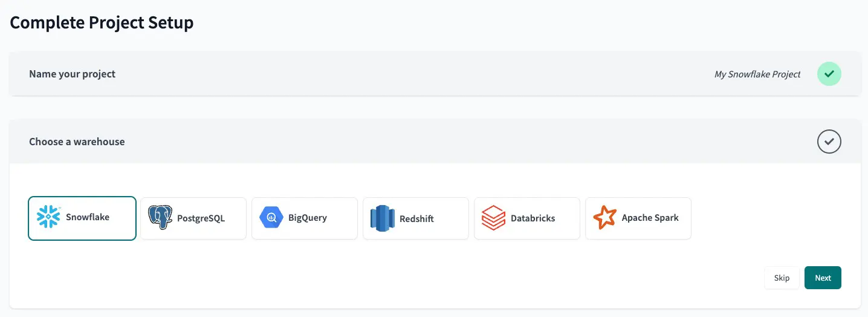The image size is (868, 317).
Task: Select the Redshift label
Action: tap(416, 218)
